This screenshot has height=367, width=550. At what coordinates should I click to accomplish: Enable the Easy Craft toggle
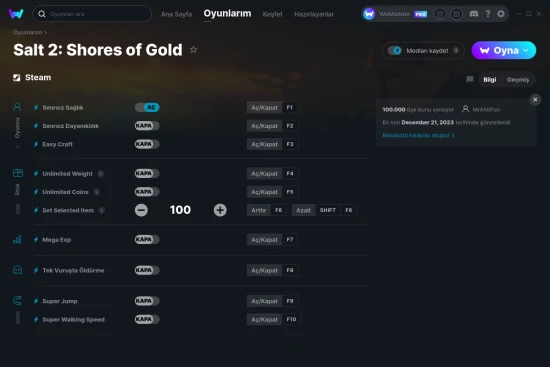point(147,144)
